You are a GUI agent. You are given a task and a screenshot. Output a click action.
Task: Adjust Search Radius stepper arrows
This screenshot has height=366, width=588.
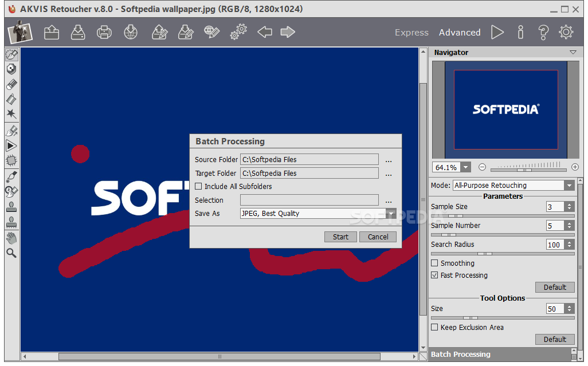point(569,245)
